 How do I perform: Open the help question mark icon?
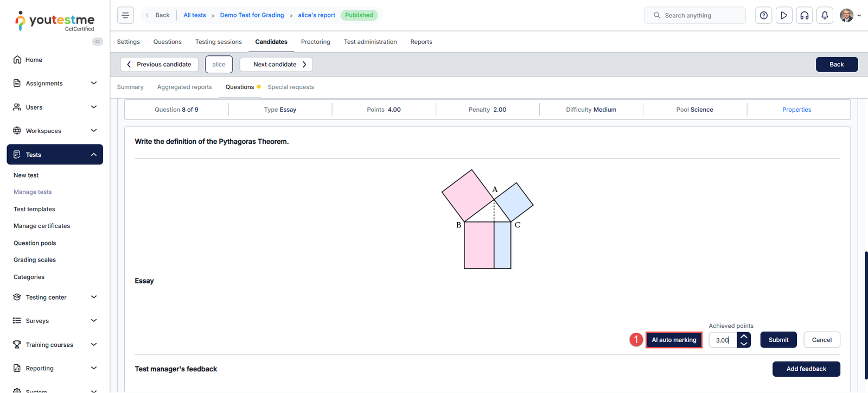coord(764,15)
